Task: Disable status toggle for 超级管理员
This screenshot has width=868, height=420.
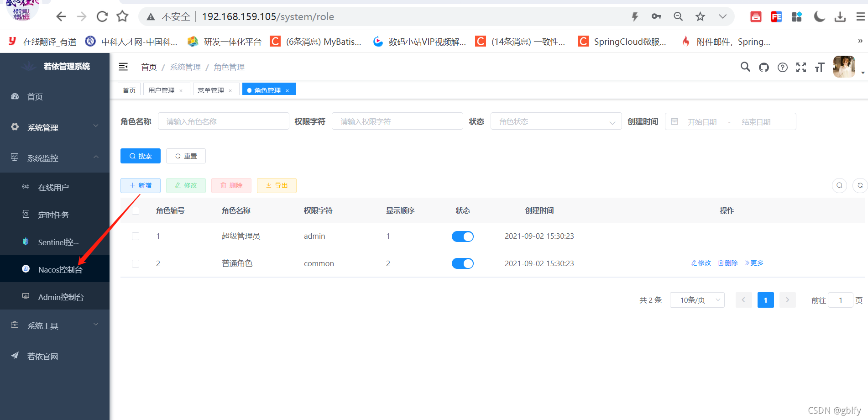Action: pyautogui.click(x=462, y=236)
